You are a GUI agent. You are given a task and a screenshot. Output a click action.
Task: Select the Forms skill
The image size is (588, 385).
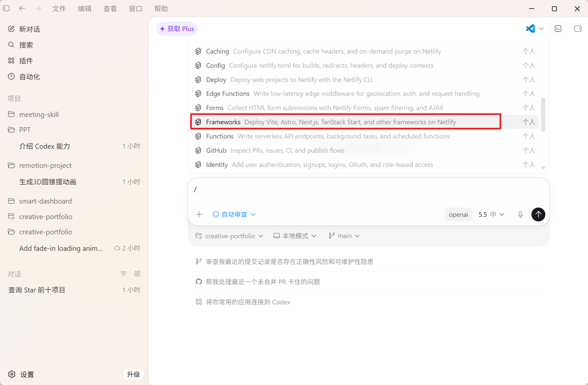coord(365,108)
